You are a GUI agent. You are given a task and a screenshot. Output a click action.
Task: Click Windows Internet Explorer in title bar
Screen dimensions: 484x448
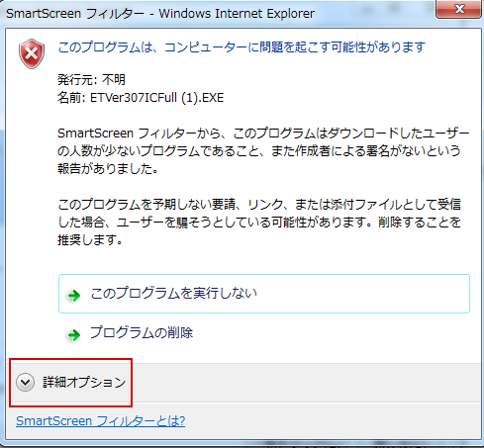point(237,14)
